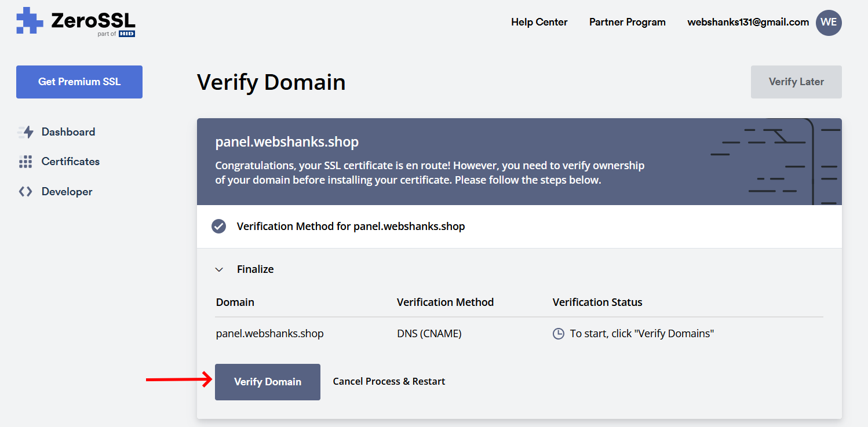This screenshot has width=868, height=427.
Task: Click the DNS (CNAME) verification method cell
Action: point(429,334)
